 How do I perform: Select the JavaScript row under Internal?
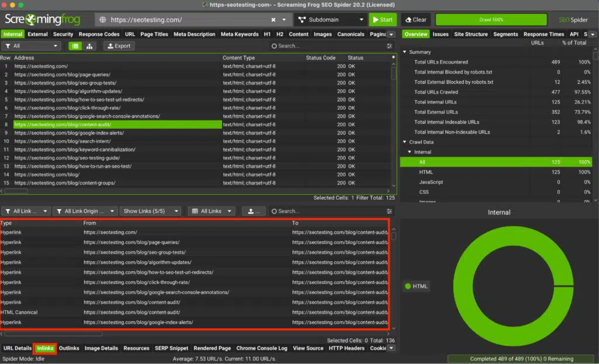(496, 182)
